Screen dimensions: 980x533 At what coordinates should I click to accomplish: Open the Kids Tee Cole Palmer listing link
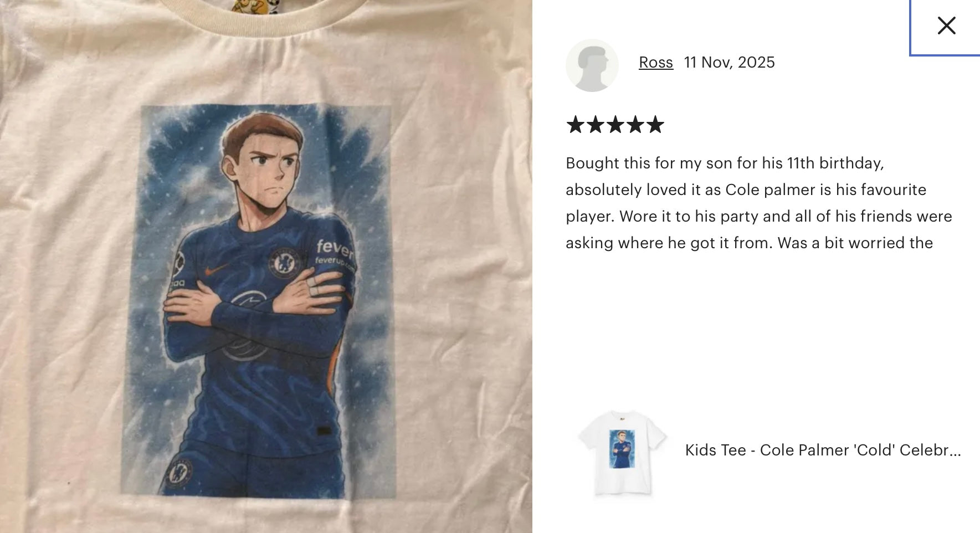point(823,450)
